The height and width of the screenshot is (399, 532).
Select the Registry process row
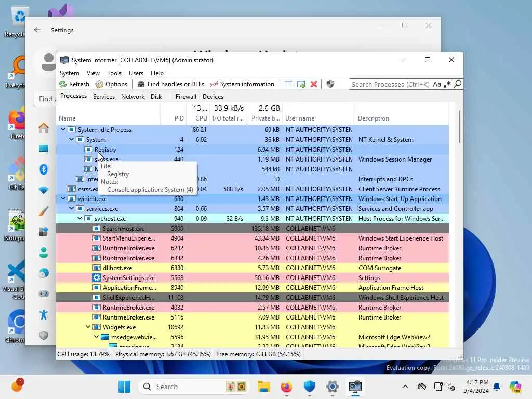pyautogui.click(x=252, y=149)
